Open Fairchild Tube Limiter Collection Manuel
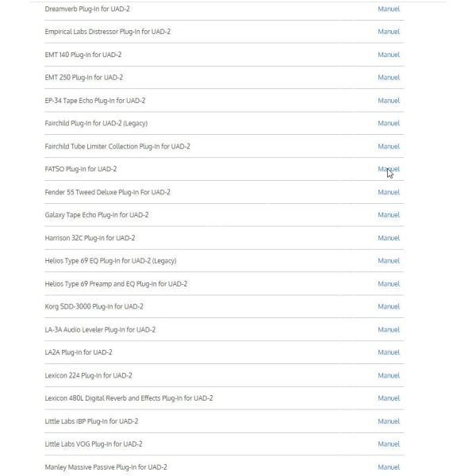 [389, 146]
